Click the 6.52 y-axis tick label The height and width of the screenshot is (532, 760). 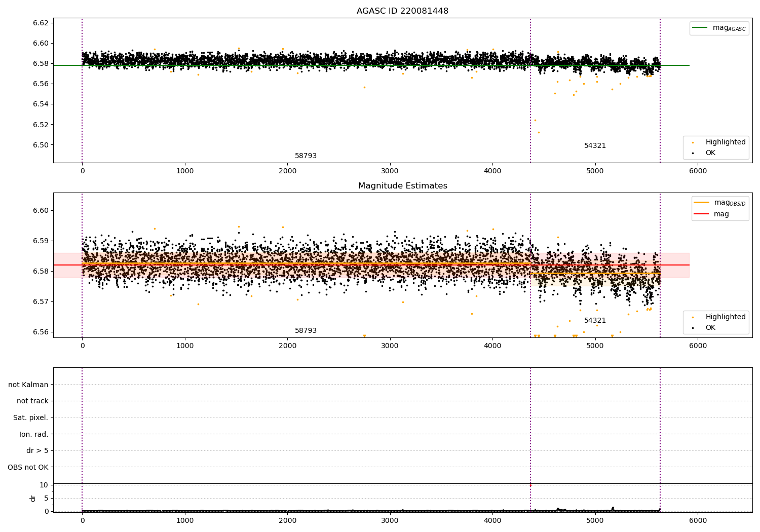tap(41, 125)
